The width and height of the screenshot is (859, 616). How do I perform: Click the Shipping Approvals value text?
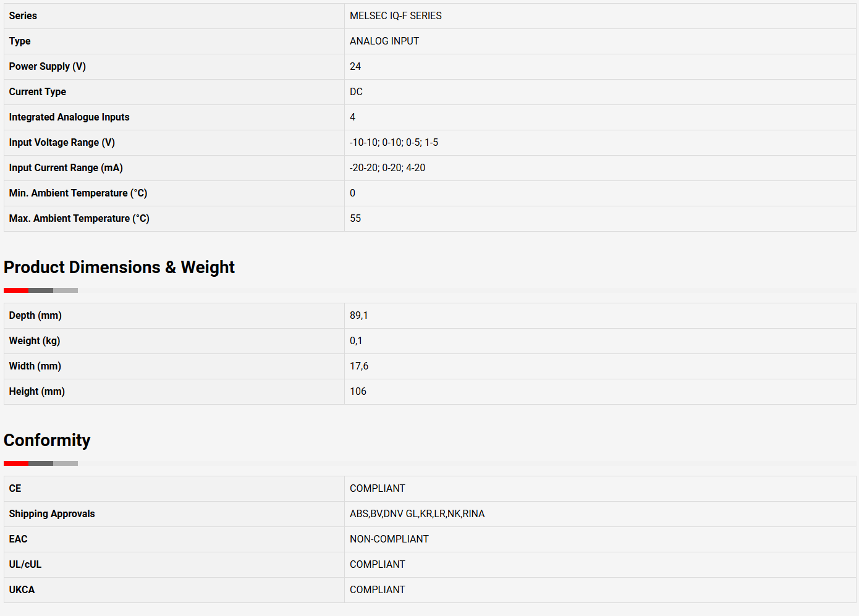pos(417,514)
